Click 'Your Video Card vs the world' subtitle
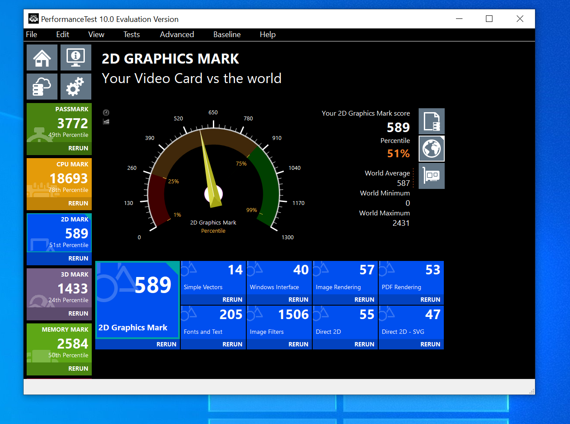The height and width of the screenshot is (424, 570). [x=192, y=79]
